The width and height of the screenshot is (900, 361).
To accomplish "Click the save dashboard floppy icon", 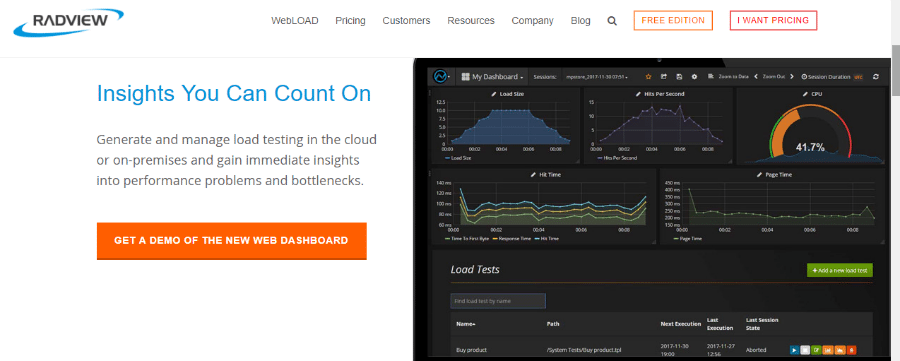I will point(679,76).
